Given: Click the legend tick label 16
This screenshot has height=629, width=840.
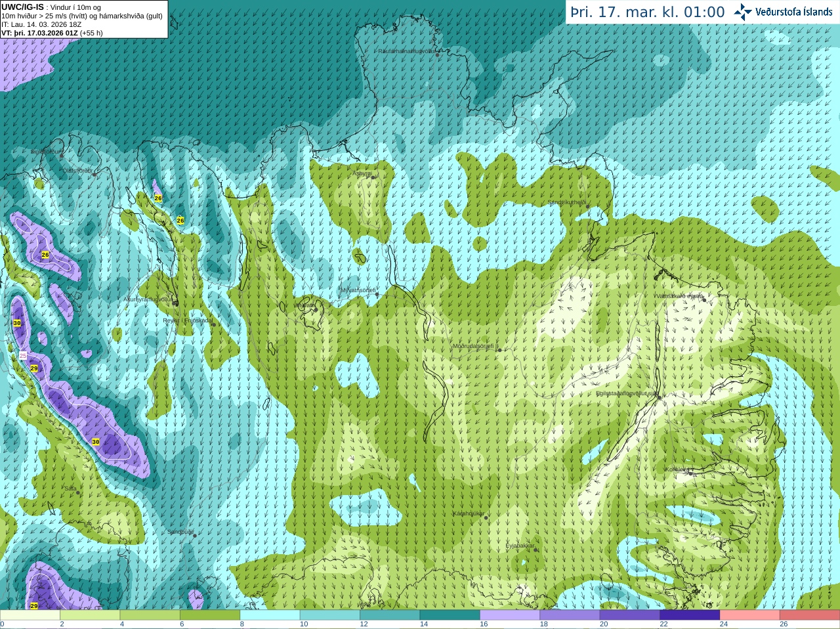Looking at the screenshot, I should click(484, 624).
